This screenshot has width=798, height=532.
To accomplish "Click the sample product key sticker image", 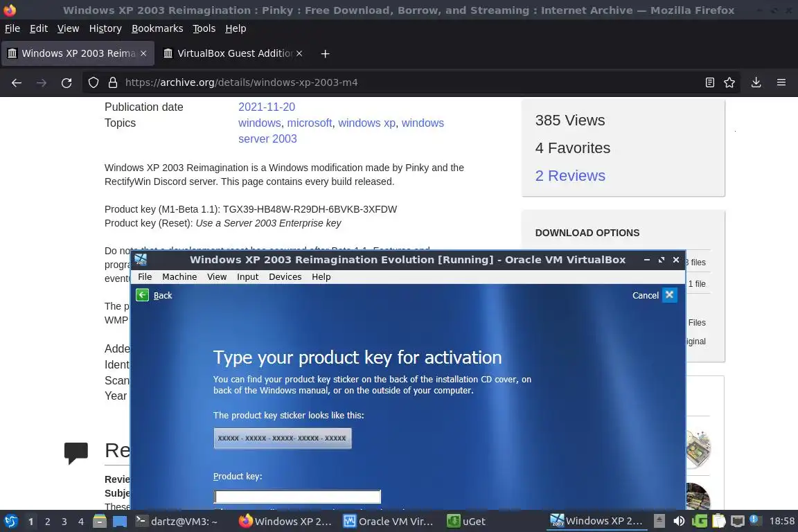I will point(283,438).
